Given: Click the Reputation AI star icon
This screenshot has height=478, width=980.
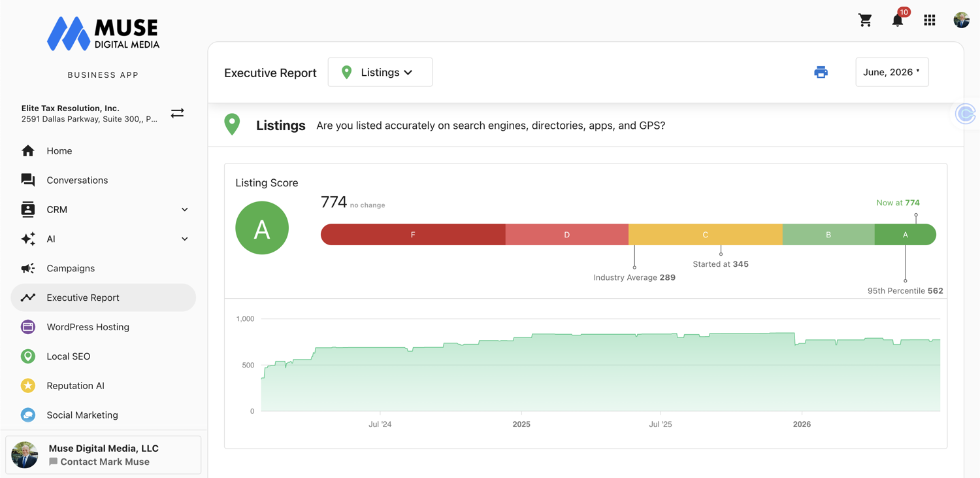Looking at the screenshot, I should 28,386.
